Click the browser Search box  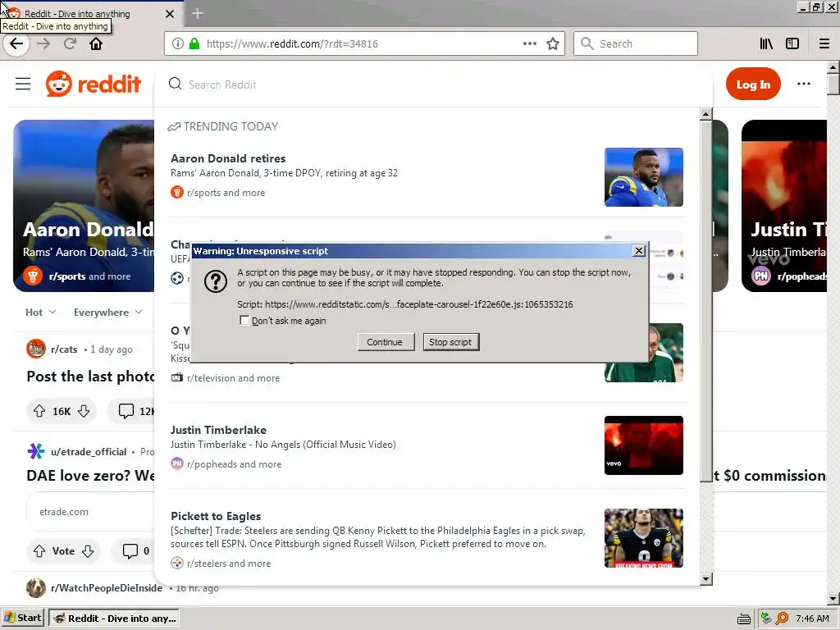click(636, 44)
